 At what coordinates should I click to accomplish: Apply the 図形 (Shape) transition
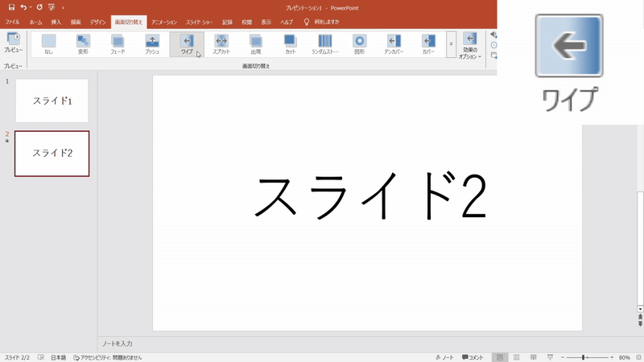click(x=359, y=44)
